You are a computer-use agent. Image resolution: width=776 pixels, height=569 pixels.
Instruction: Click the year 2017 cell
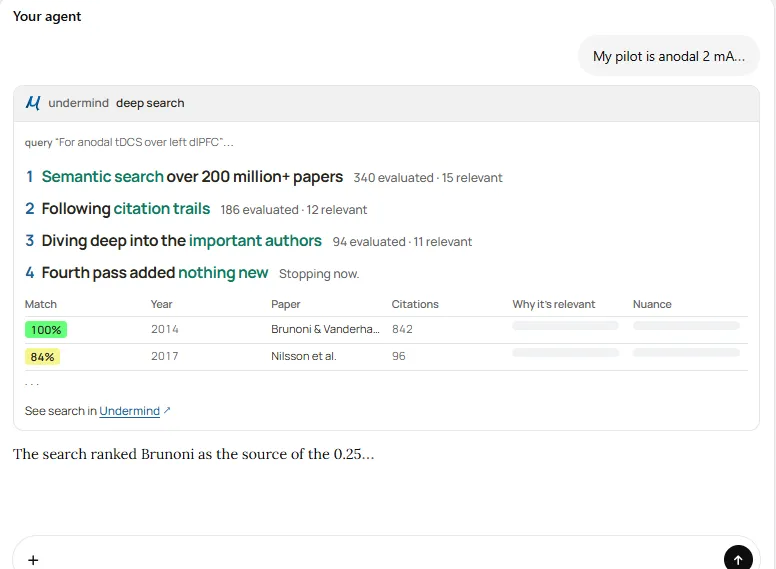164,356
